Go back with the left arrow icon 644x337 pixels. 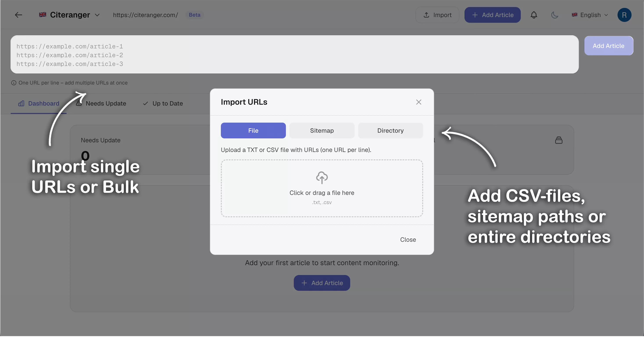coord(18,15)
